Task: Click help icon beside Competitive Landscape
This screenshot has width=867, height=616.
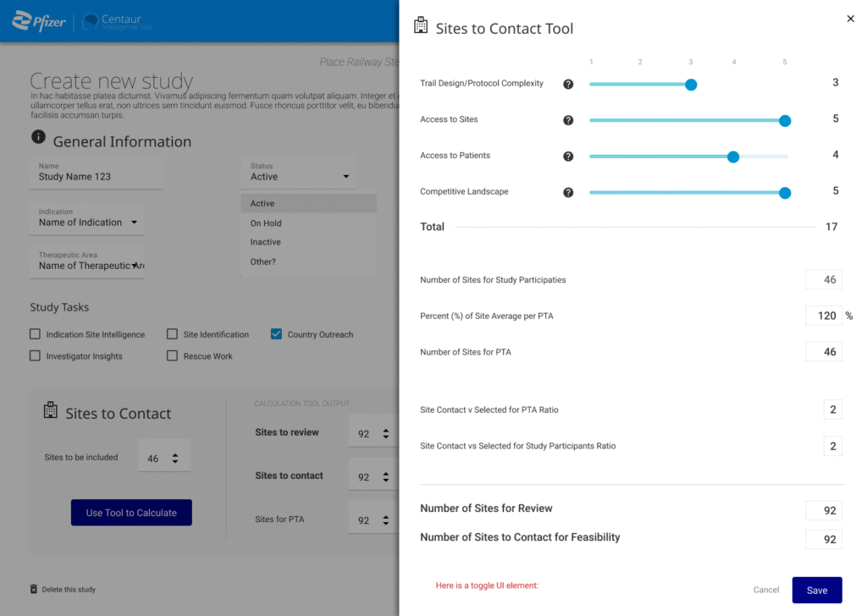Action: click(x=568, y=192)
